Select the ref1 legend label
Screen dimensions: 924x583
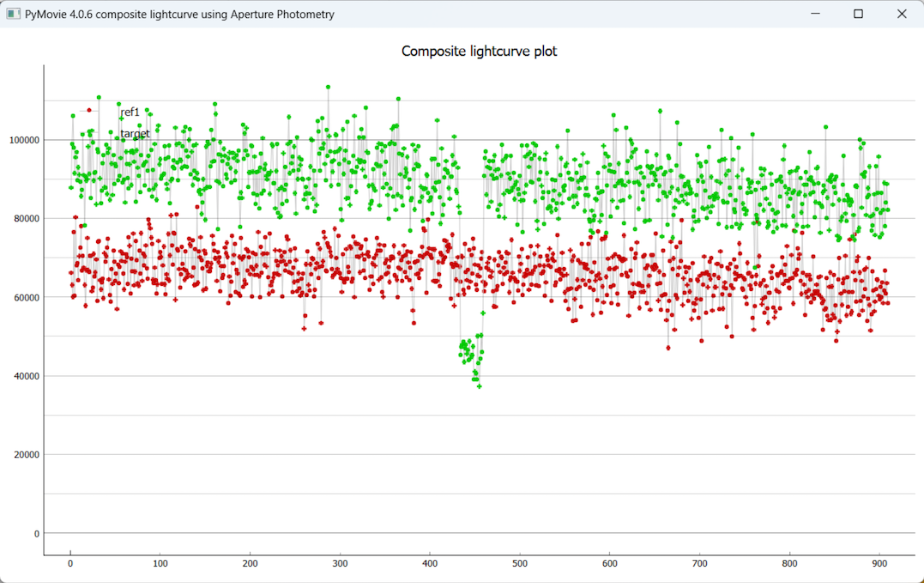[130, 112]
